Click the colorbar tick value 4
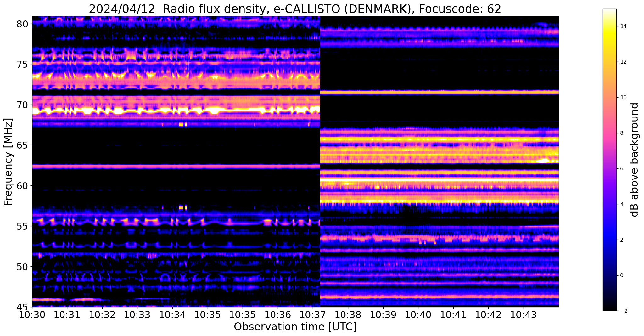Viewport: 644px width, 336px height. point(621,204)
